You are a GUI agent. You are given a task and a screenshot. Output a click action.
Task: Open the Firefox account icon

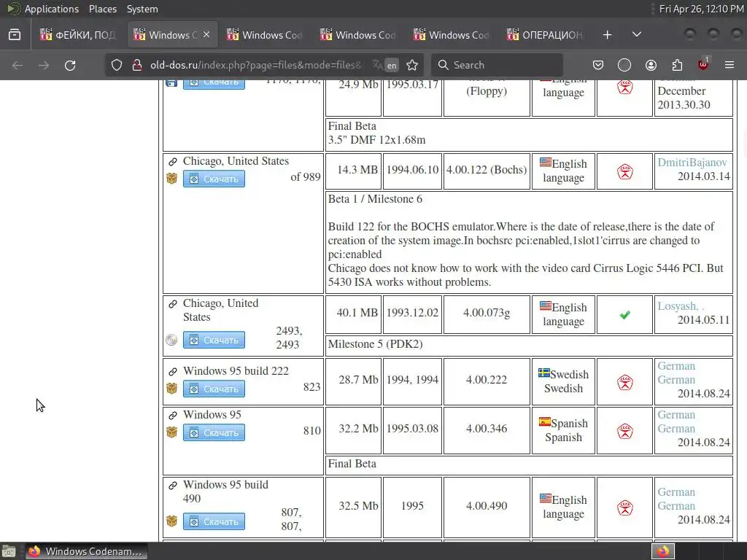(651, 65)
